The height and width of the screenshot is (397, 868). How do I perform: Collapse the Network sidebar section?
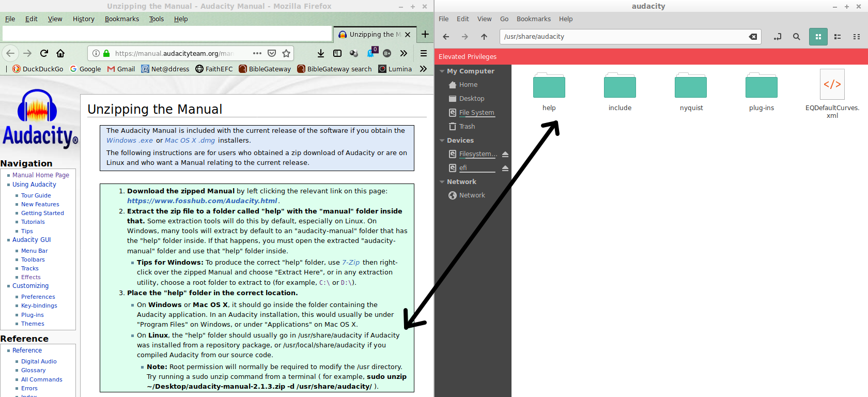point(442,182)
